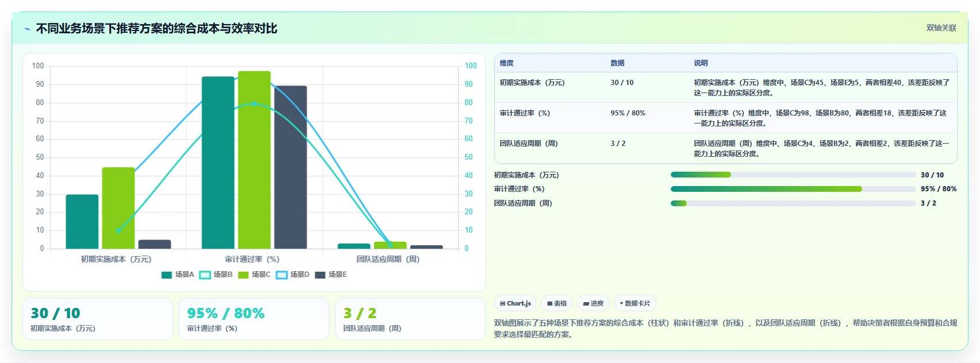Click 场景B line point at 初期实施成本
The image size is (980, 363).
118,230
